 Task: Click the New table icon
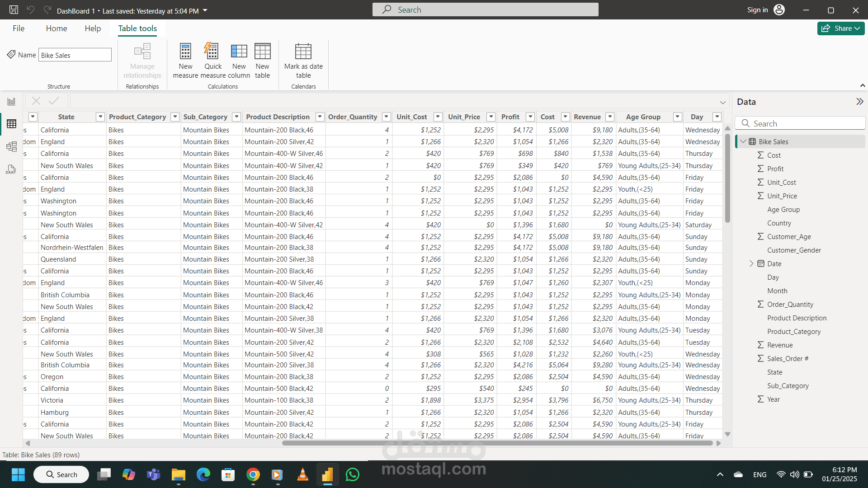click(262, 52)
